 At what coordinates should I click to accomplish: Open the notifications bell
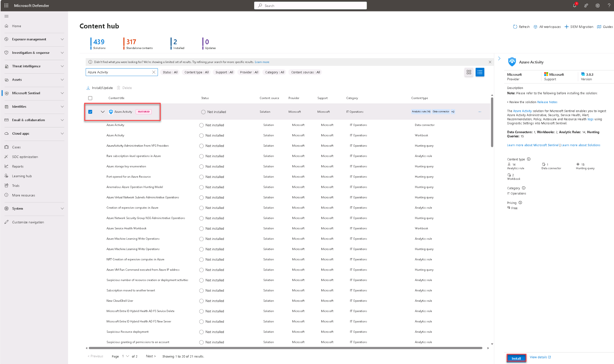tap(575, 5)
